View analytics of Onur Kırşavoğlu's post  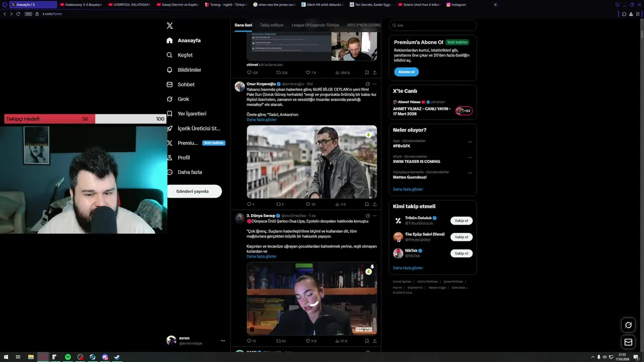tap(341, 204)
